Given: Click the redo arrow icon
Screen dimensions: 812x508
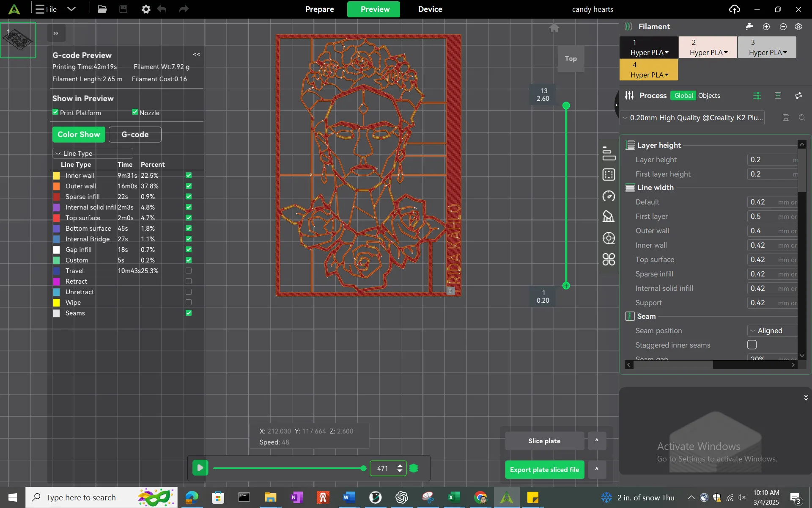Looking at the screenshot, I should (184, 9).
